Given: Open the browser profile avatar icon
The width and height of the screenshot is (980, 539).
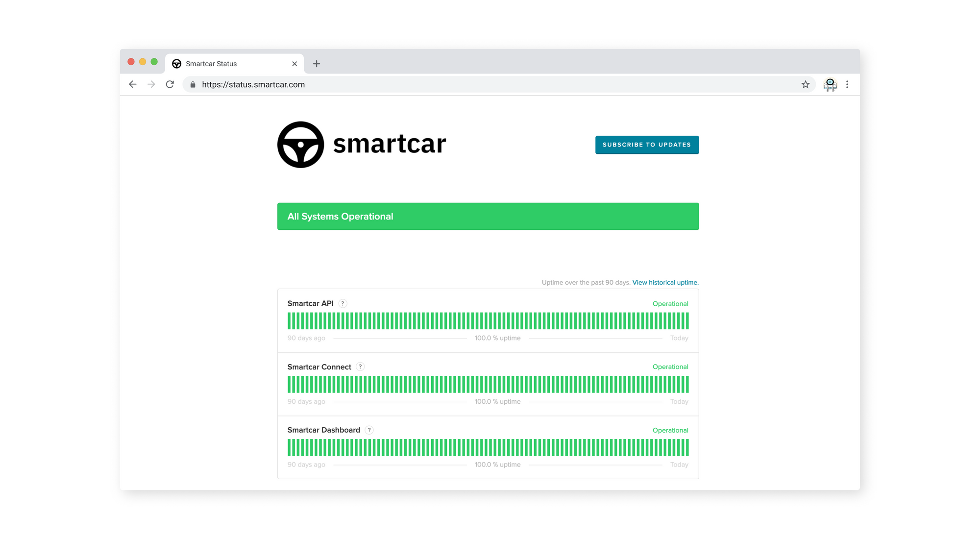Looking at the screenshot, I should [830, 84].
